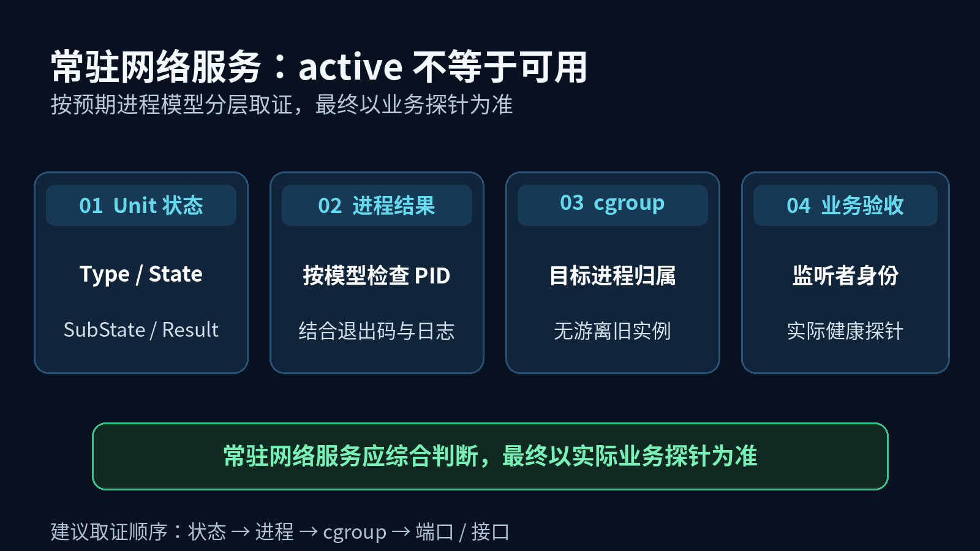Screen dimensions: 980x551
Task: Click the 01 Unit 状态 header
Action: 141,205
